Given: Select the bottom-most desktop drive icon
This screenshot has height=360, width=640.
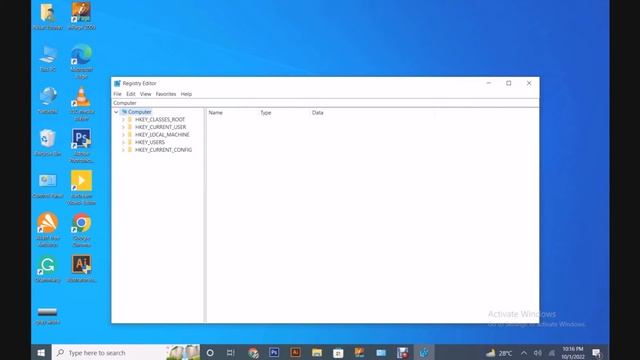Looking at the screenshot, I should click(48, 316).
